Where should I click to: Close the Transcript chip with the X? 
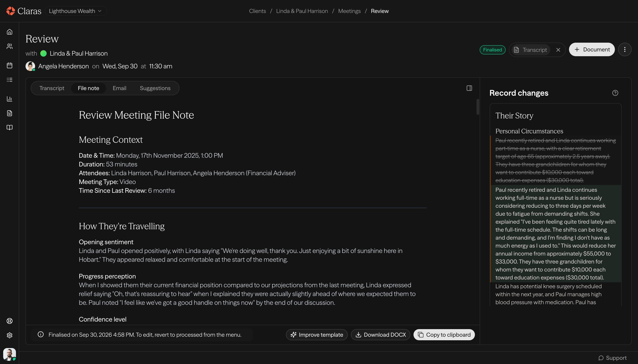[x=558, y=50]
